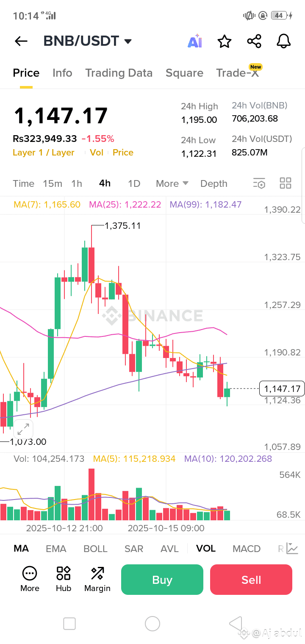Open the Layer 1 / Layer tag
This screenshot has height=644, width=305.
point(44,153)
